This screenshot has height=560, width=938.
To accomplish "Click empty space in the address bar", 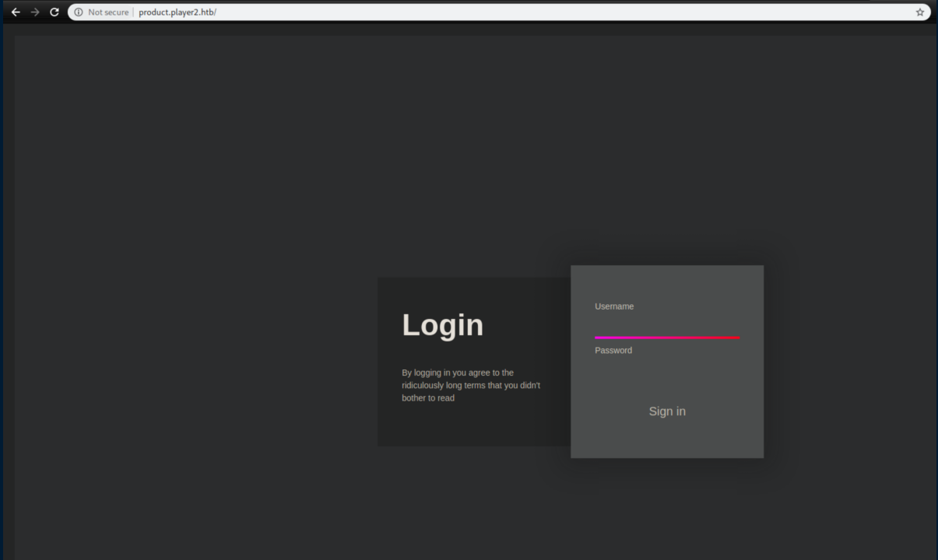I will [x=545, y=12].
